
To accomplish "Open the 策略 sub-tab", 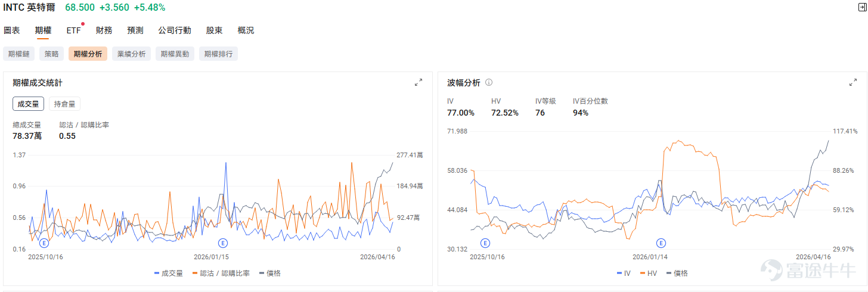I will point(52,54).
